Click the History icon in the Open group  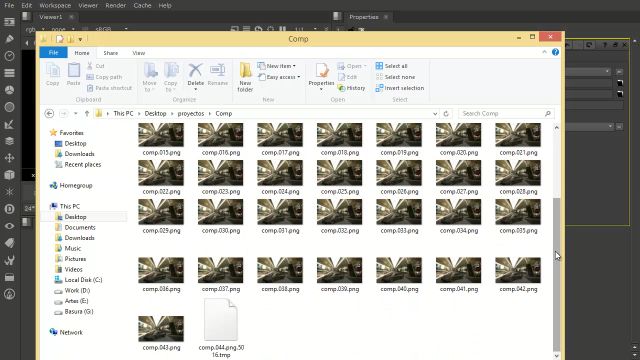click(351, 88)
